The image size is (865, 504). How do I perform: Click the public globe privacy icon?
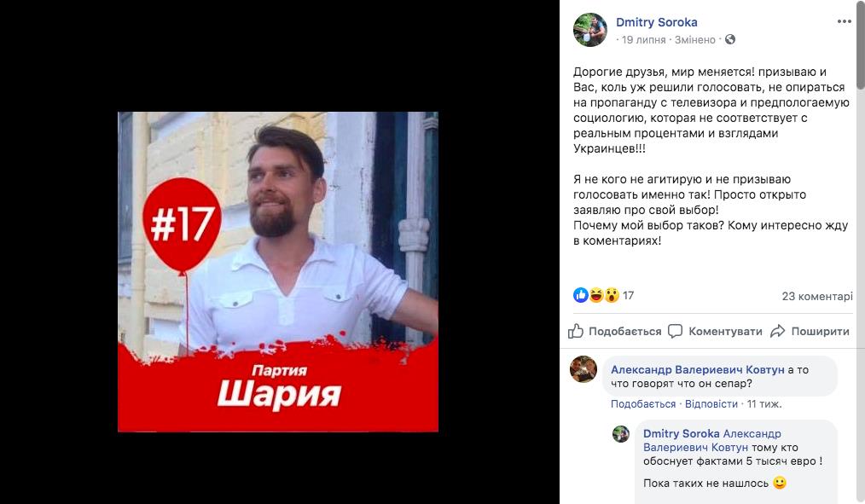point(730,40)
